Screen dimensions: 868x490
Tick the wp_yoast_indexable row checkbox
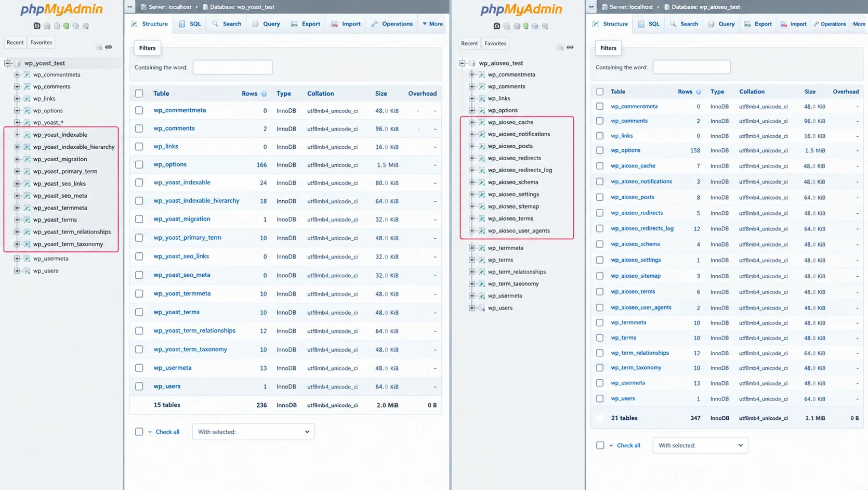click(139, 183)
